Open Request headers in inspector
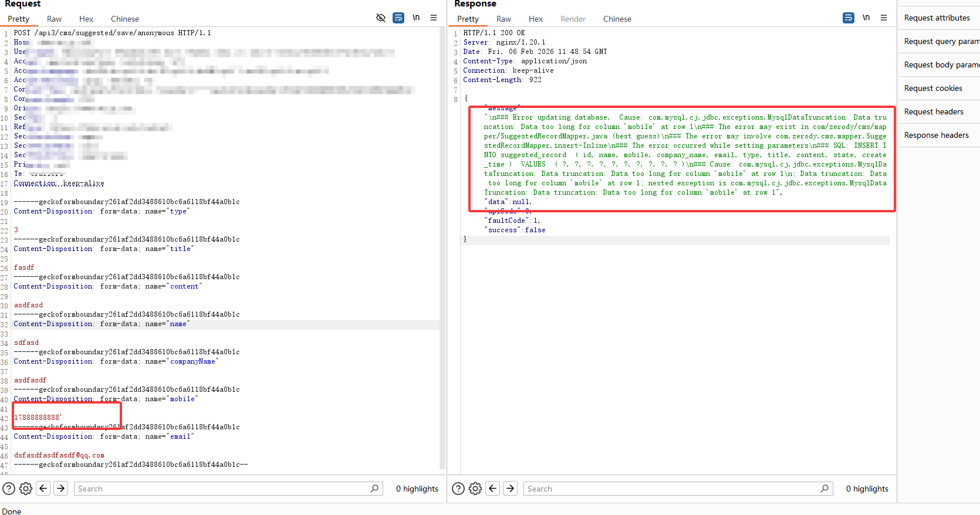The image size is (980, 515). 934,112
